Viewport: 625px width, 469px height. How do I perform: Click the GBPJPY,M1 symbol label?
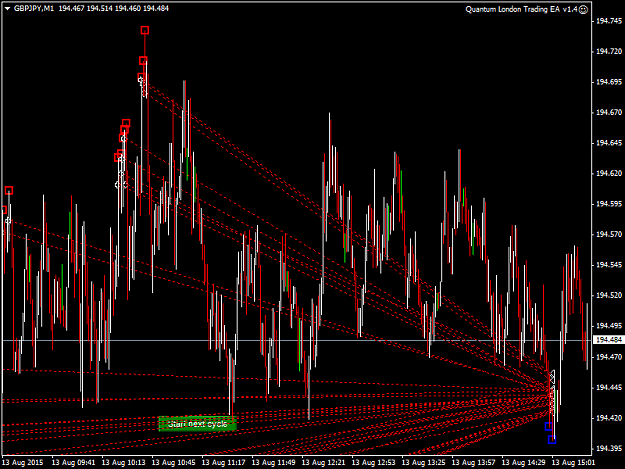coord(34,8)
